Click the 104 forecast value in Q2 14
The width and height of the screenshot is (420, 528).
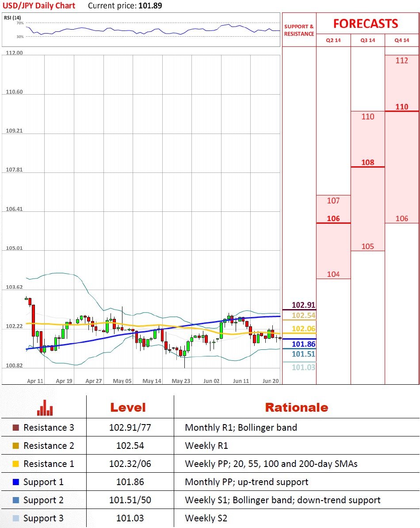click(x=333, y=275)
